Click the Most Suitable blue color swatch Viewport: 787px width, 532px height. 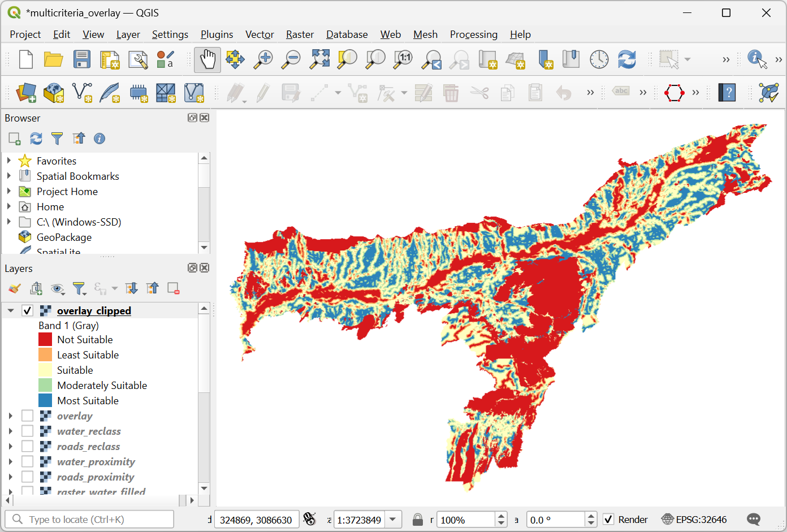pyautogui.click(x=45, y=401)
